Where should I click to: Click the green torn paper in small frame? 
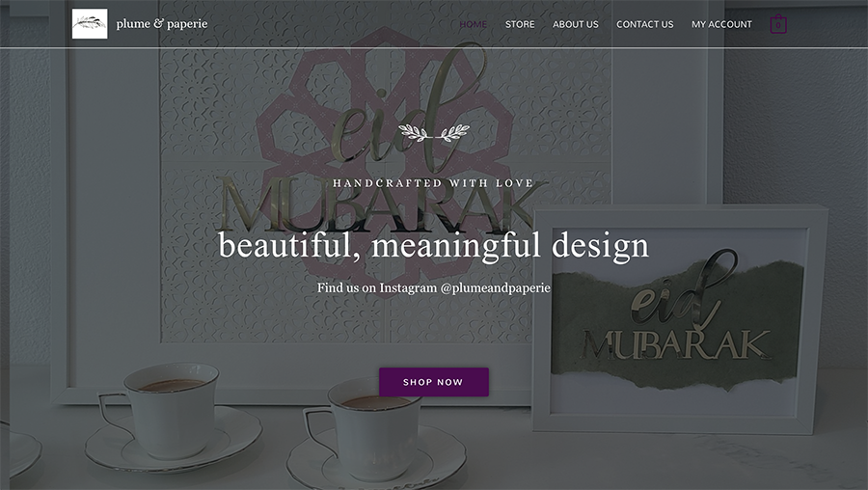678,324
